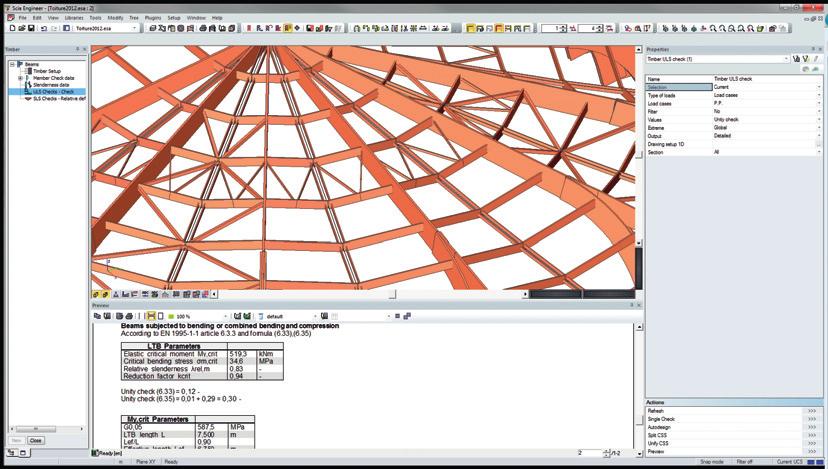This screenshot has height=469, width=828.
Task: Click the Close button in the Timber panel
Action: (x=36, y=440)
